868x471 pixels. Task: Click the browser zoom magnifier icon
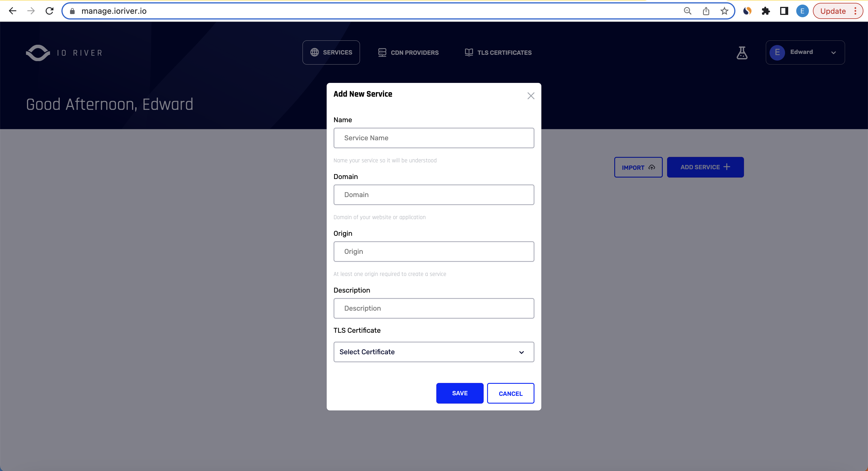click(x=687, y=11)
